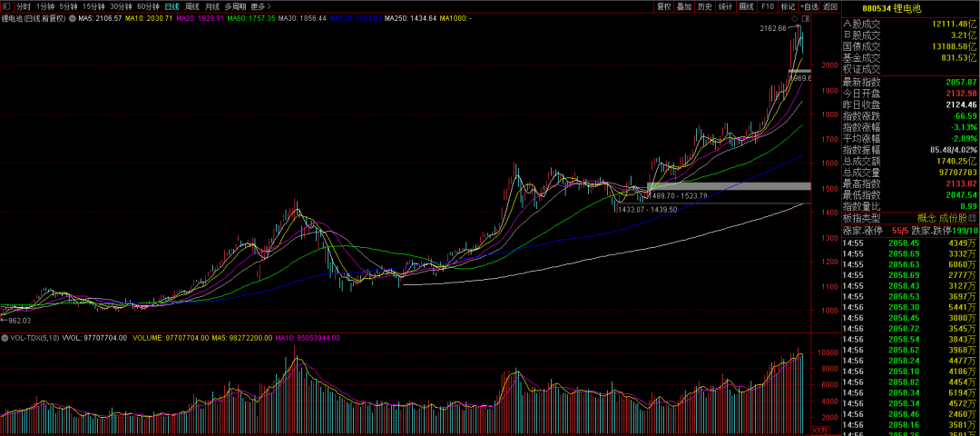The image size is (980, 436).
Task: Toggle 复权 price adjustment
Action: (x=663, y=6)
